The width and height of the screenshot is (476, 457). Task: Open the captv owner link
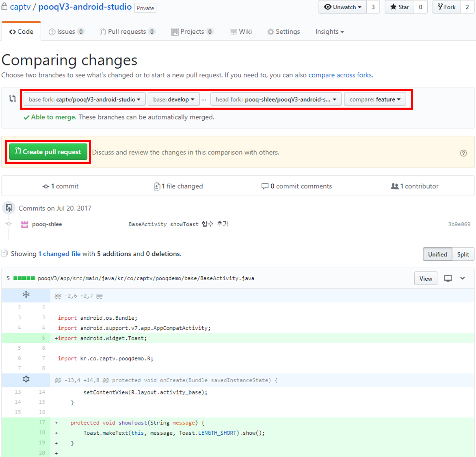(x=20, y=6)
